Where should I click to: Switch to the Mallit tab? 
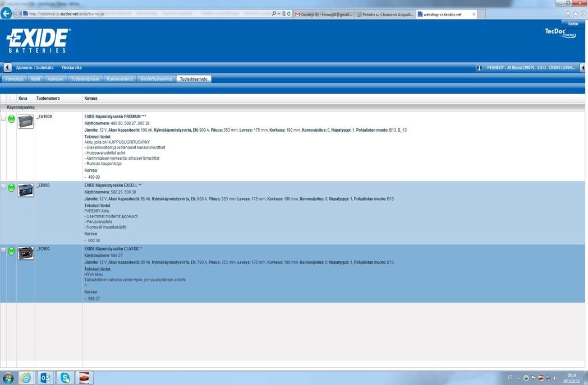click(35, 79)
